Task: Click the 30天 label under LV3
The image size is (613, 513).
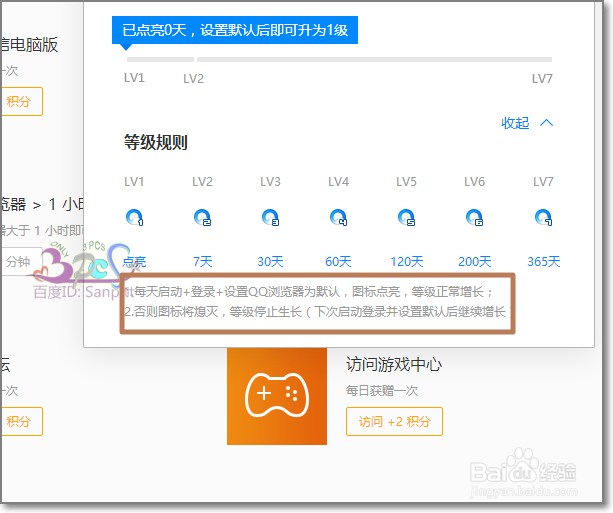Action: tap(271, 262)
